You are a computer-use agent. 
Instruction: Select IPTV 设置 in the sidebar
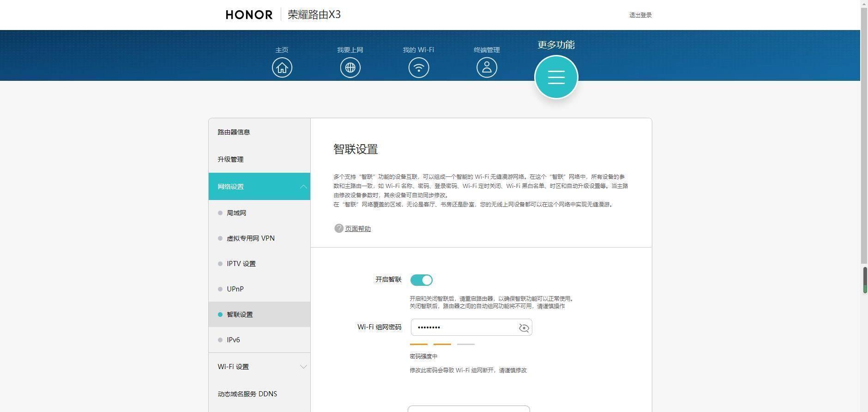click(x=241, y=264)
